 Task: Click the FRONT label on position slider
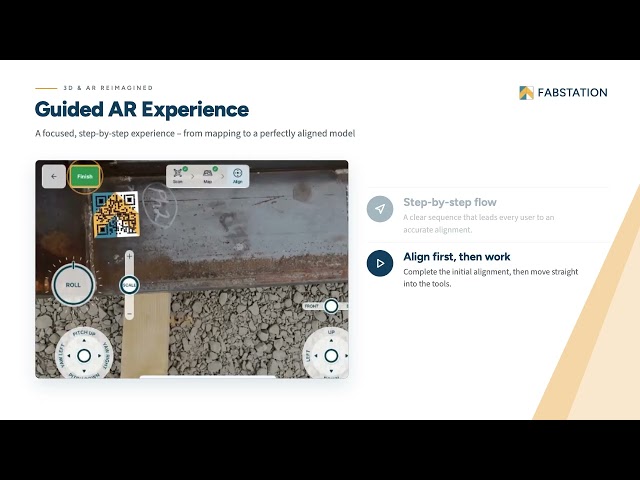point(311,306)
